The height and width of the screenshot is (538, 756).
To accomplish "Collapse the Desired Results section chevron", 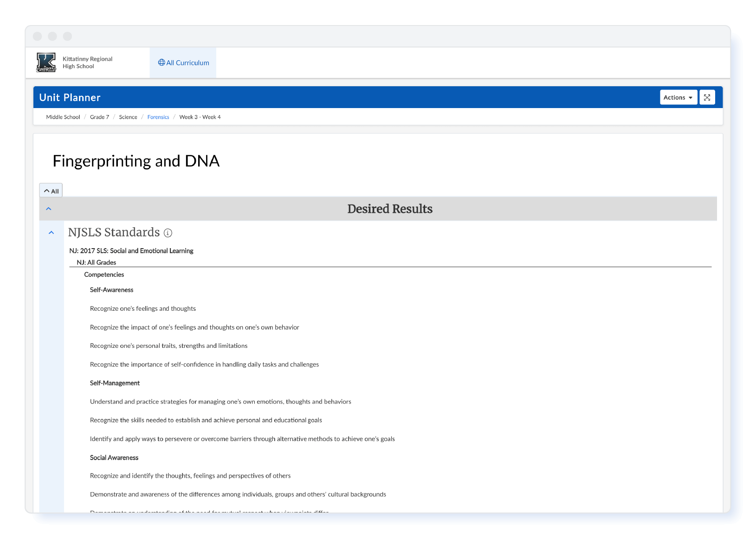I will pyautogui.click(x=49, y=209).
